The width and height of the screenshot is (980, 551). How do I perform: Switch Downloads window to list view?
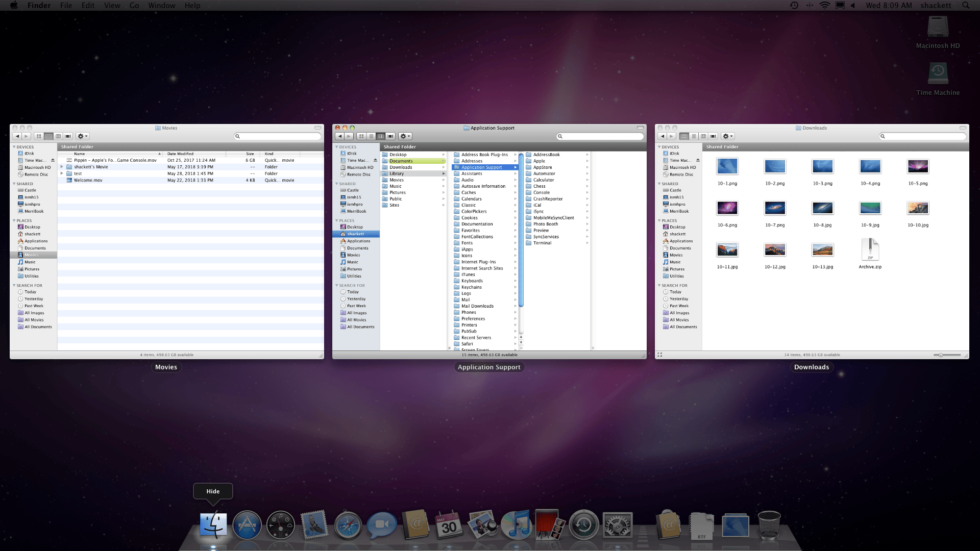pyautogui.click(x=694, y=136)
